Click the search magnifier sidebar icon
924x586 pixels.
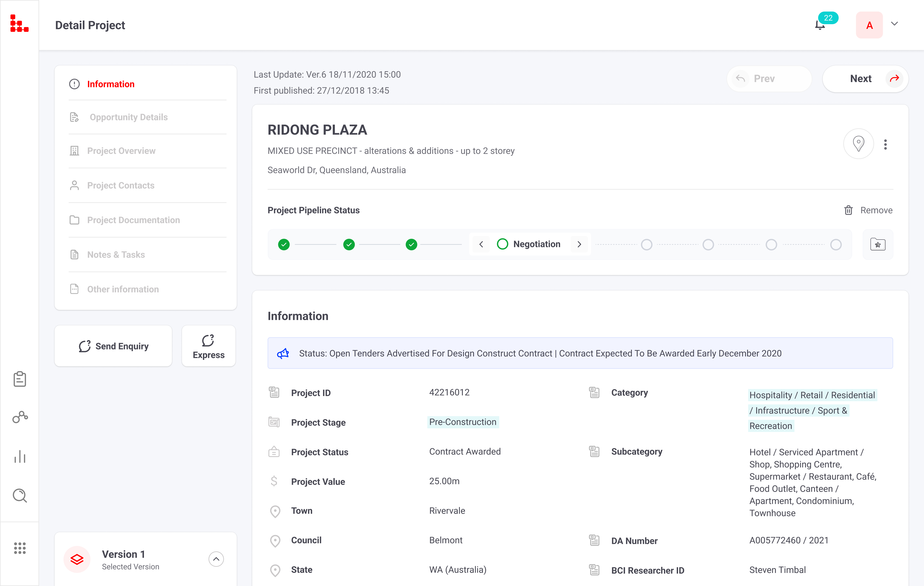pyautogui.click(x=19, y=495)
